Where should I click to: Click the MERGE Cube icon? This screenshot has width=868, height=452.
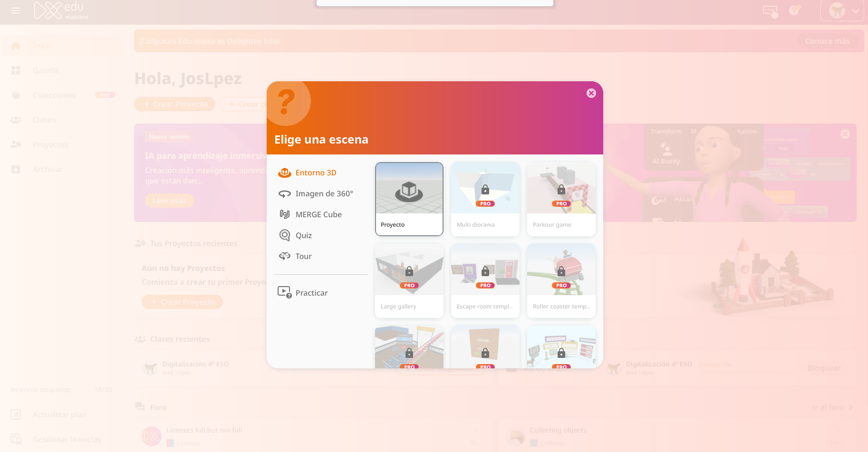pos(285,214)
